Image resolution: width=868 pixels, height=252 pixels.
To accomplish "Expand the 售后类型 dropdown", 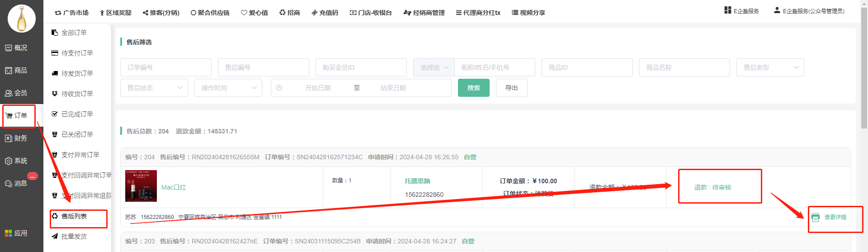I will pyautogui.click(x=770, y=67).
